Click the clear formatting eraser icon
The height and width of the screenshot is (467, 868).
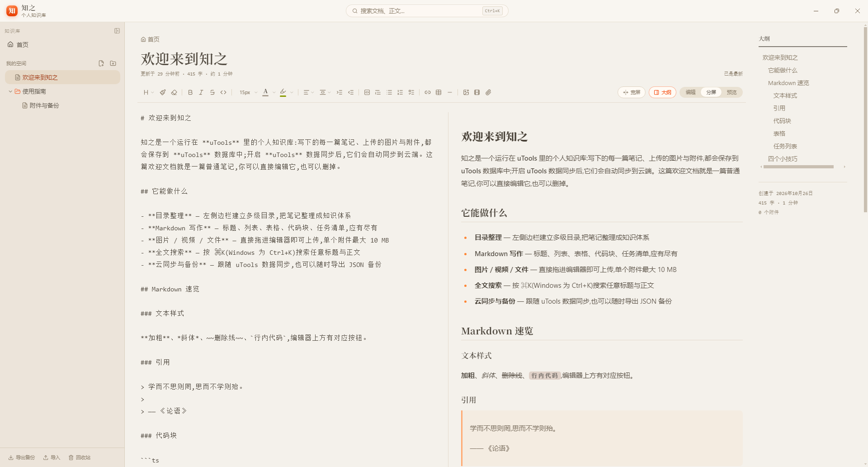[174, 92]
